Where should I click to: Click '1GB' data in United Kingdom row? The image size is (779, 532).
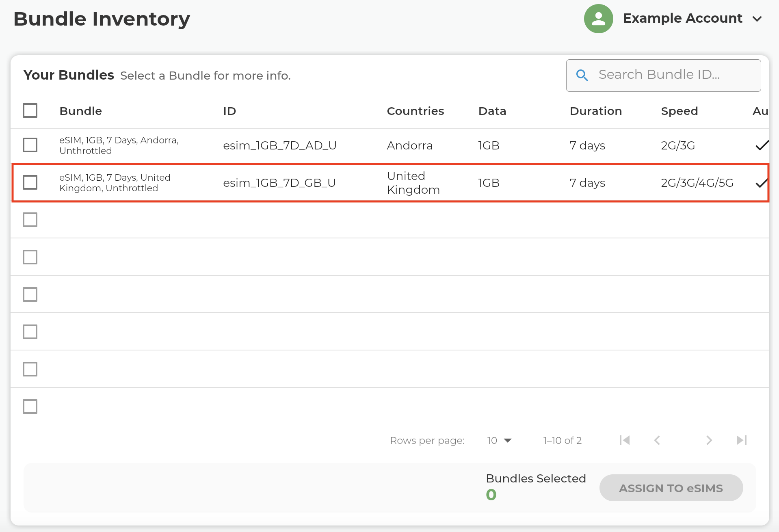pos(489,183)
